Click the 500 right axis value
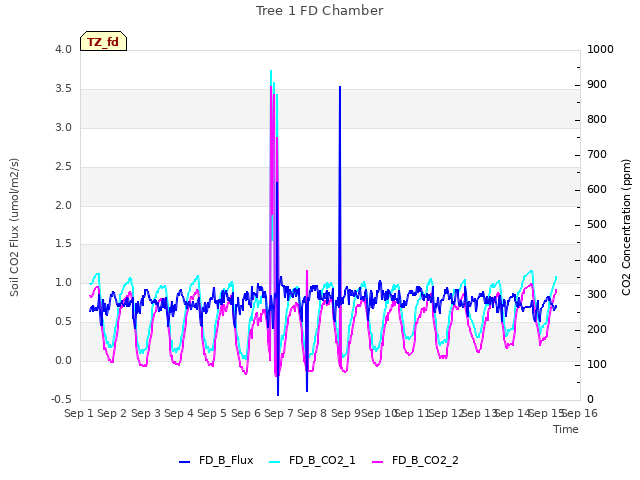This screenshot has height=480, width=640. pyautogui.click(x=597, y=224)
